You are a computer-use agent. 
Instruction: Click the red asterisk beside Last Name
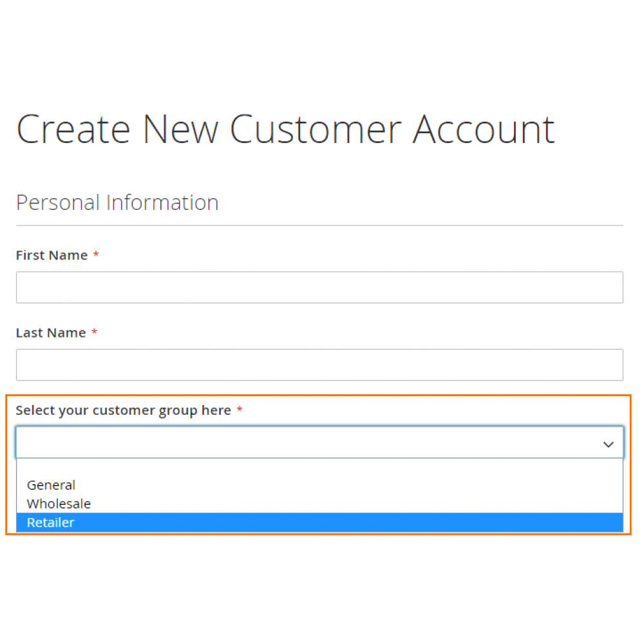(x=94, y=332)
